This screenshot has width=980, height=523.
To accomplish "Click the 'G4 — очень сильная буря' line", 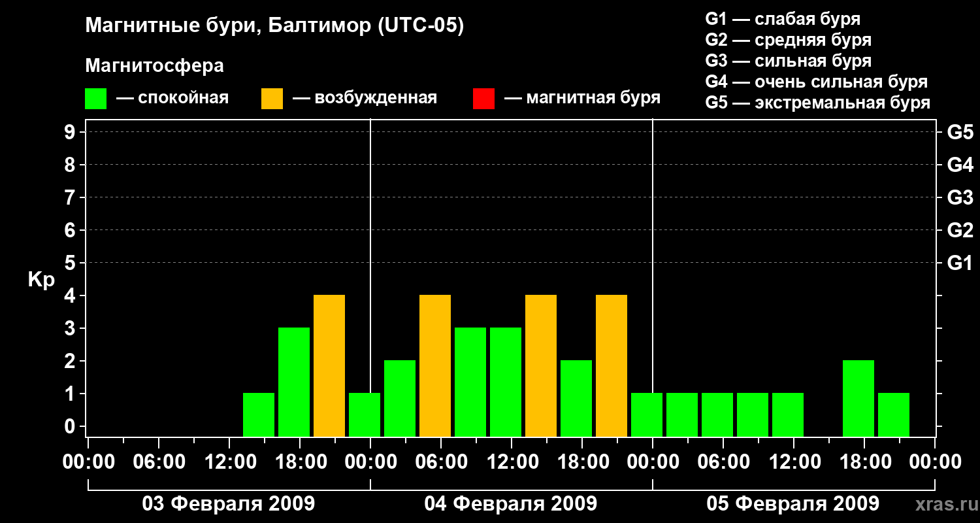I will 816,82.
